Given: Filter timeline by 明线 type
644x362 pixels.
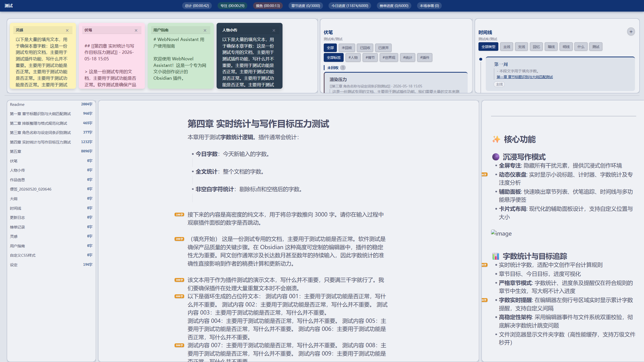Looking at the screenshot, I should click(566, 47).
